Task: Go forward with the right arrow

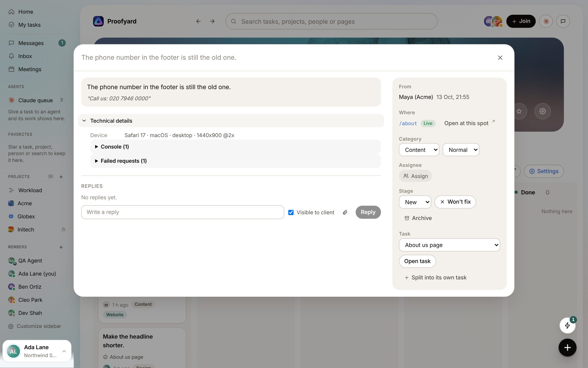Action: (212, 21)
